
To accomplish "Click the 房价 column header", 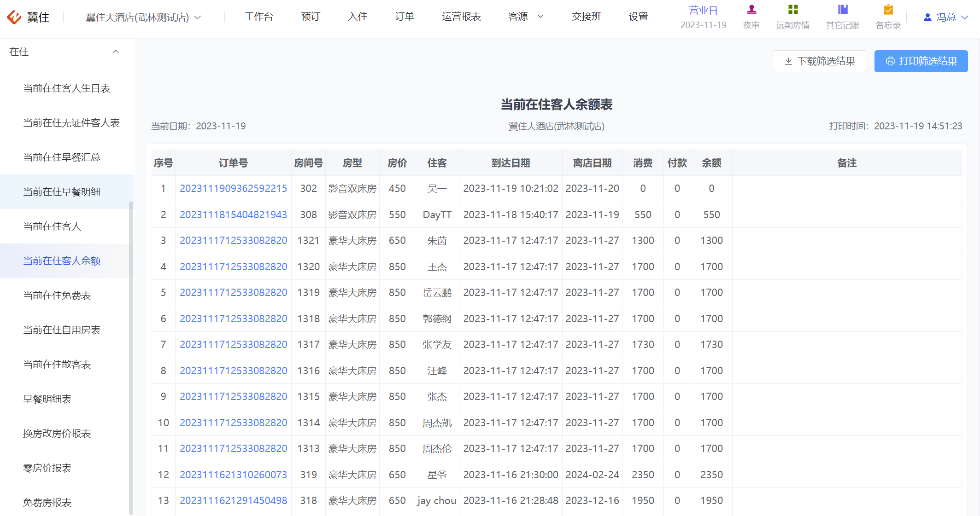I will [397, 163].
